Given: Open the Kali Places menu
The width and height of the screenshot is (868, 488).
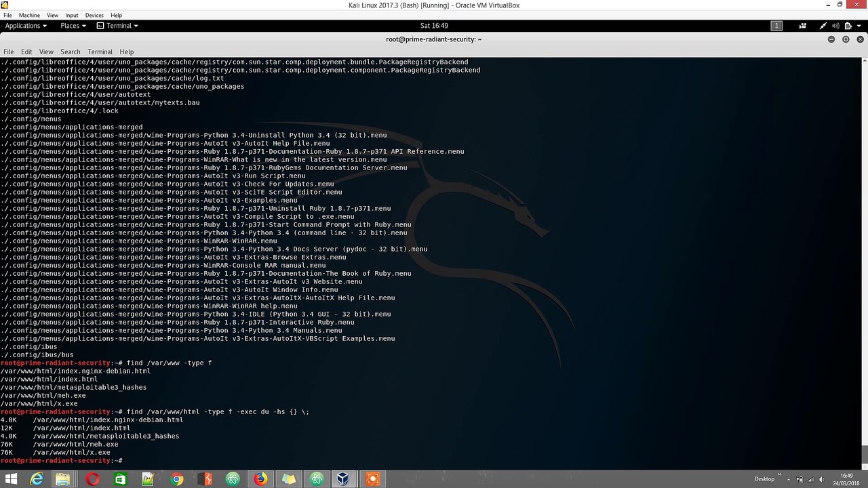Looking at the screenshot, I should pos(73,26).
